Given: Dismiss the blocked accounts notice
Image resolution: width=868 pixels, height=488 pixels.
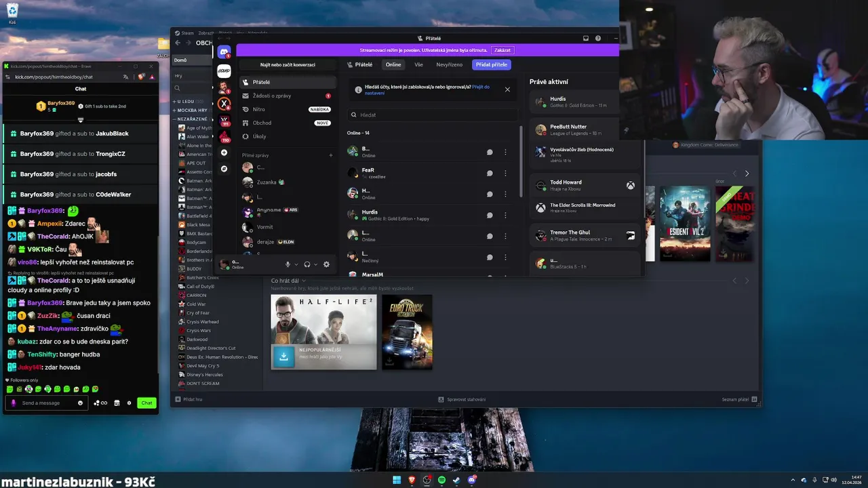Looking at the screenshot, I should coord(507,89).
